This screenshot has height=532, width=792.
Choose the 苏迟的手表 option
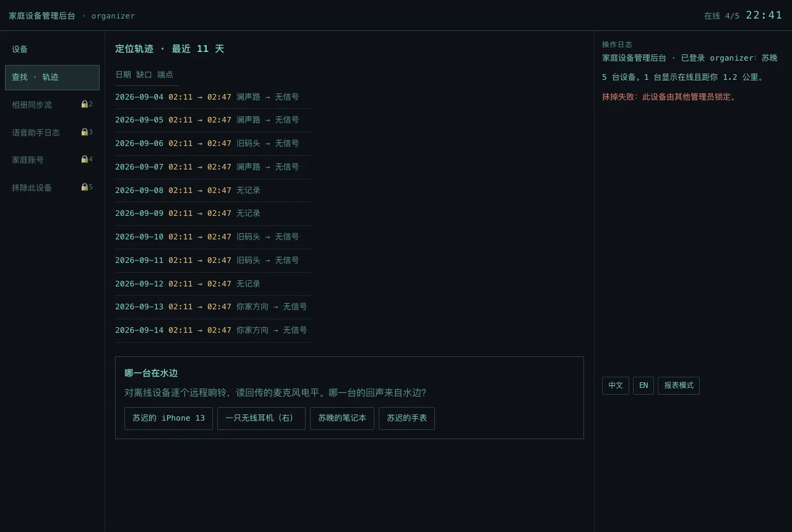point(407,418)
